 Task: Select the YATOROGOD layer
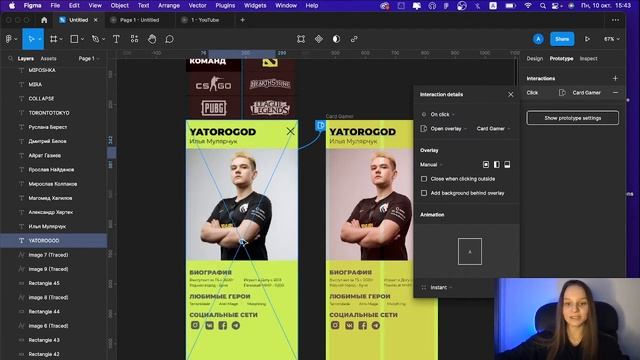[53, 241]
